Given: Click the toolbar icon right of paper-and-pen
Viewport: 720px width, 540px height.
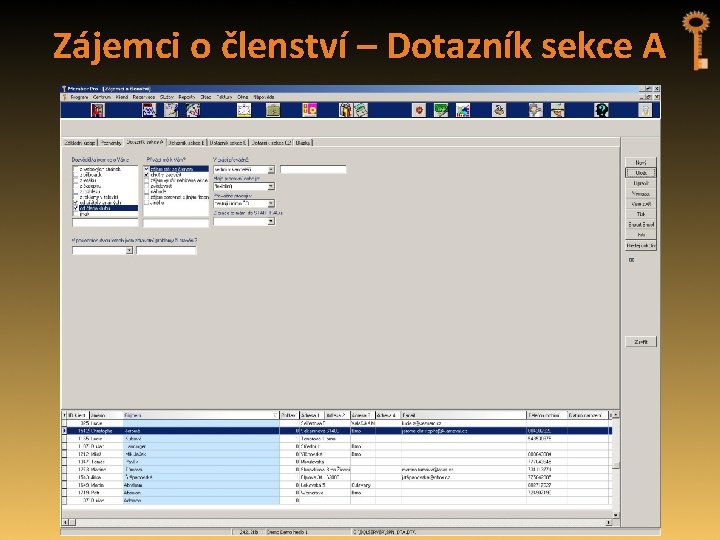Looking at the screenshot, I should pyautogui.click(x=193, y=110).
